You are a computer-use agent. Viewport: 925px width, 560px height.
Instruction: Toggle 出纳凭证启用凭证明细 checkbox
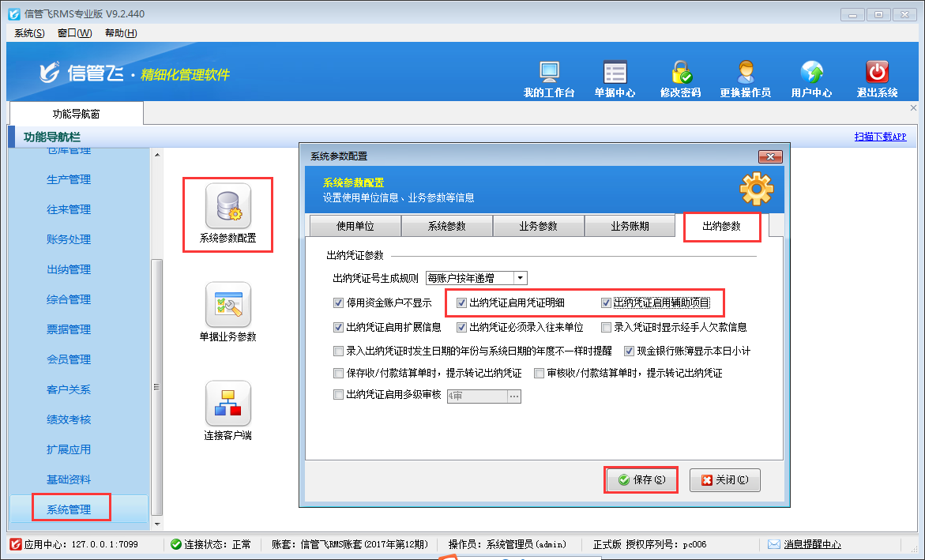pyautogui.click(x=462, y=303)
